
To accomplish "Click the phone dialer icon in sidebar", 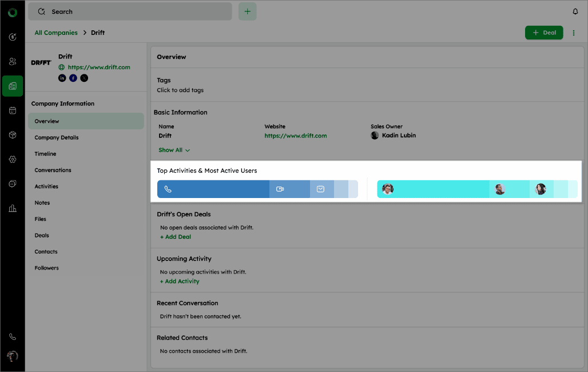I will [13, 337].
